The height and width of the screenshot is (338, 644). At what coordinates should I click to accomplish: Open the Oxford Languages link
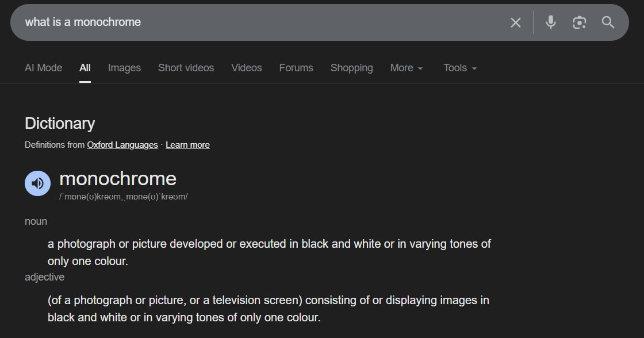122,145
